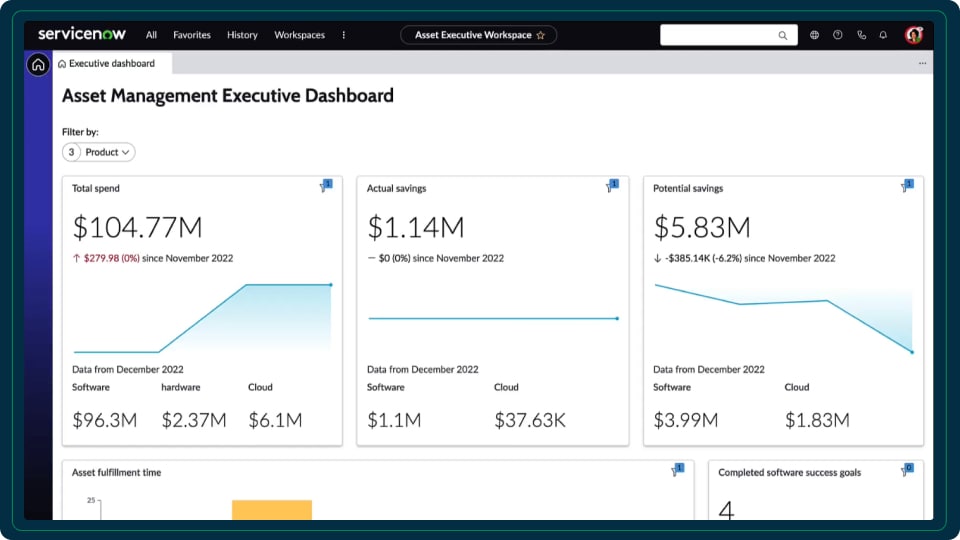Viewport: 960px width, 540px height.
Task: Click inside the global search field
Action: pos(718,35)
